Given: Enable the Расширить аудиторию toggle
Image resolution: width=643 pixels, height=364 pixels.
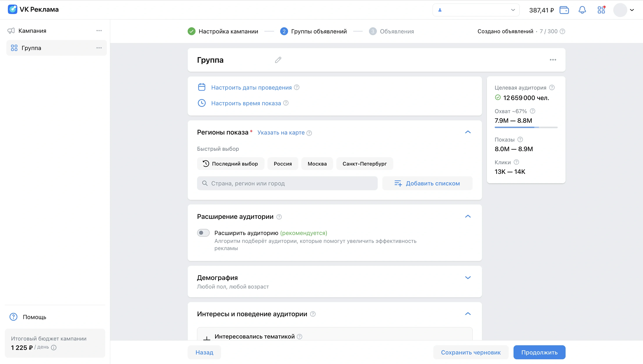Looking at the screenshot, I should point(203,233).
